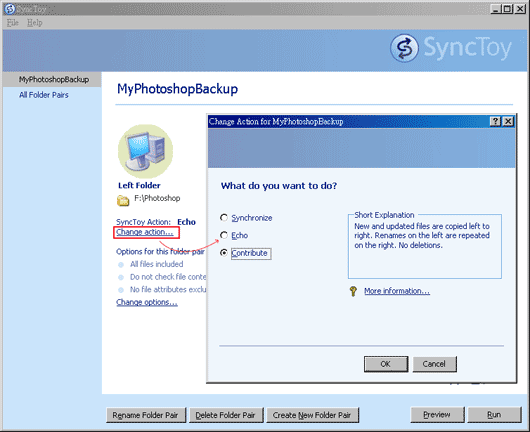Click the SyncToy title bar app icon

(9, 9)
